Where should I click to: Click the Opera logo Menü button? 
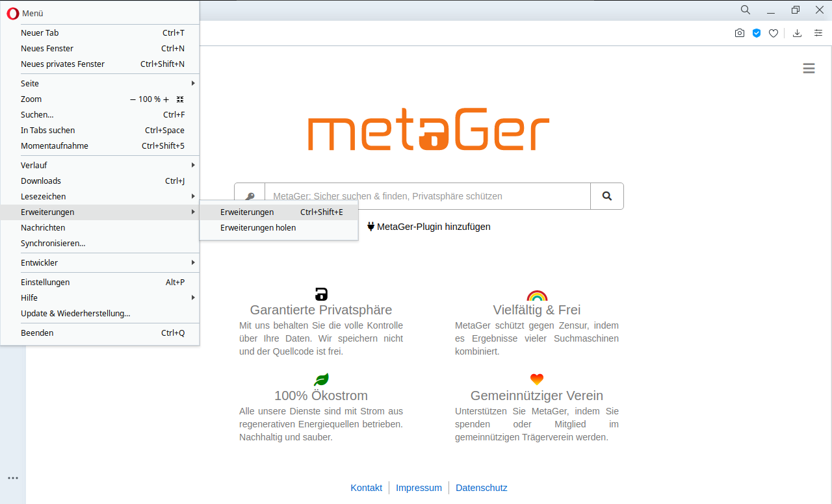pos(25,13)
